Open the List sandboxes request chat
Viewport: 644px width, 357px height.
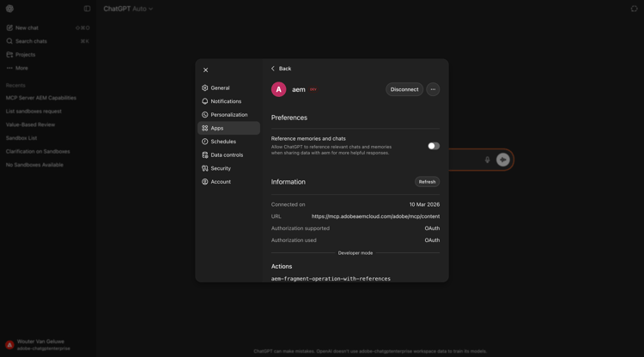[x=33, y=112]
